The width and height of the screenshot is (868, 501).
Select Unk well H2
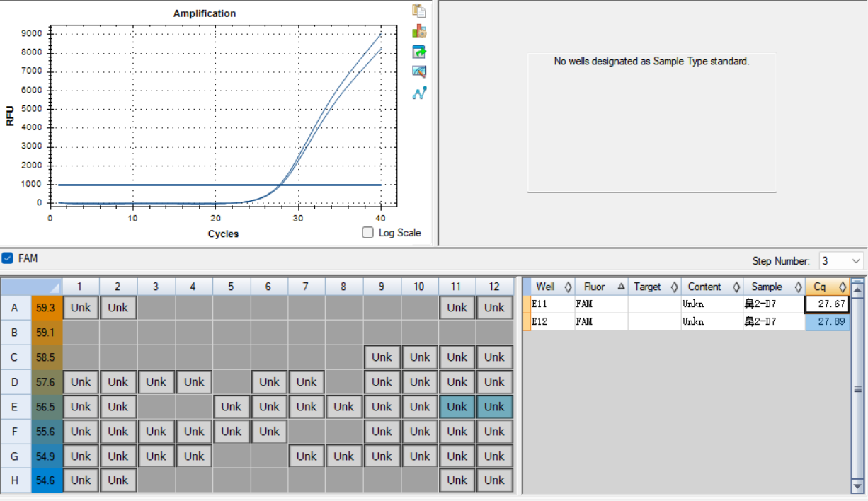118,480
